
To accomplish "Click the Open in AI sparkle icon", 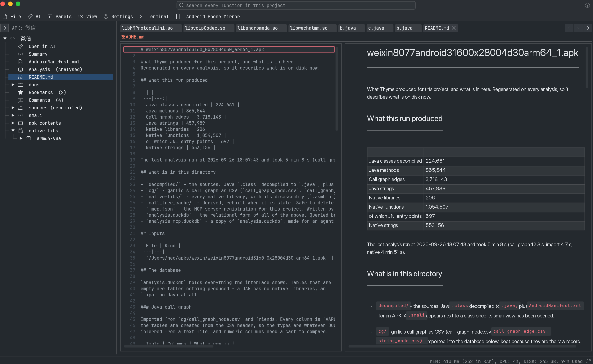I will (20, 47).
